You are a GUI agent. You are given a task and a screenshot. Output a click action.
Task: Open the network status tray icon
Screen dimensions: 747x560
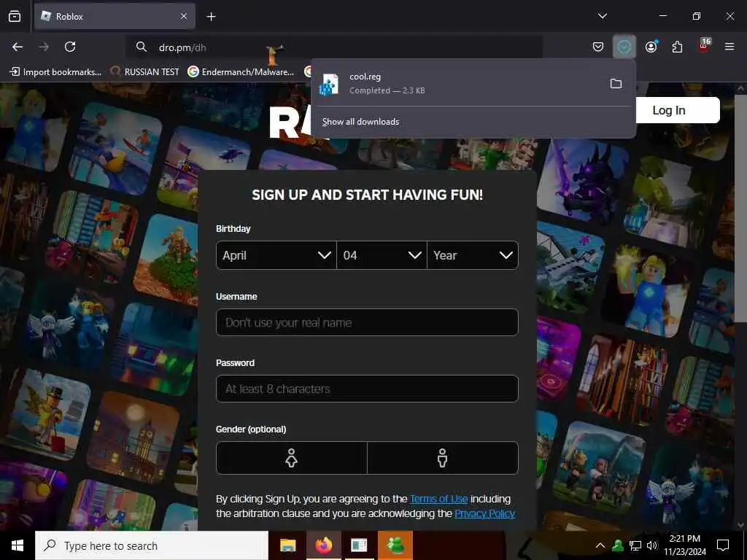coord(635,545)
